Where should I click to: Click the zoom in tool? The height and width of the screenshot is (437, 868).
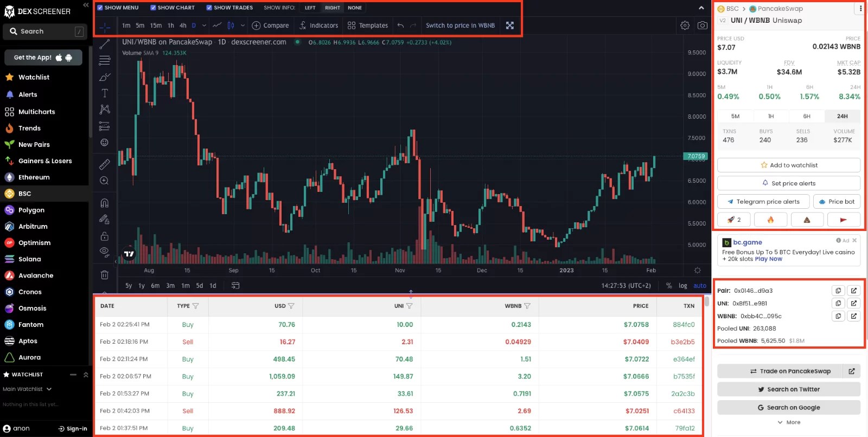105,181
